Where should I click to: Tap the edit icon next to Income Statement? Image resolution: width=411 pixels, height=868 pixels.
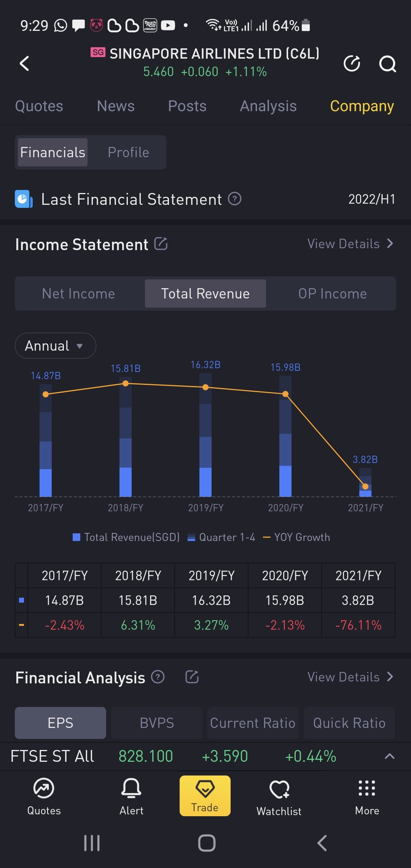[161, 244]
